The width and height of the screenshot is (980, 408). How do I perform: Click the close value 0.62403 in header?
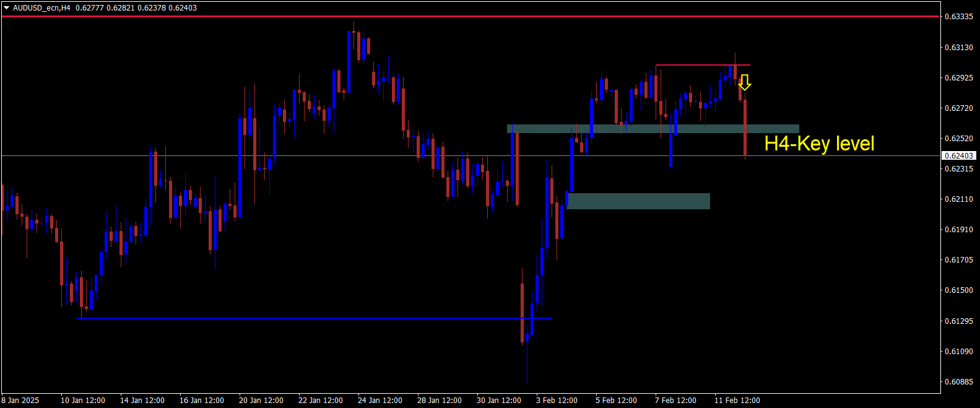184,8
